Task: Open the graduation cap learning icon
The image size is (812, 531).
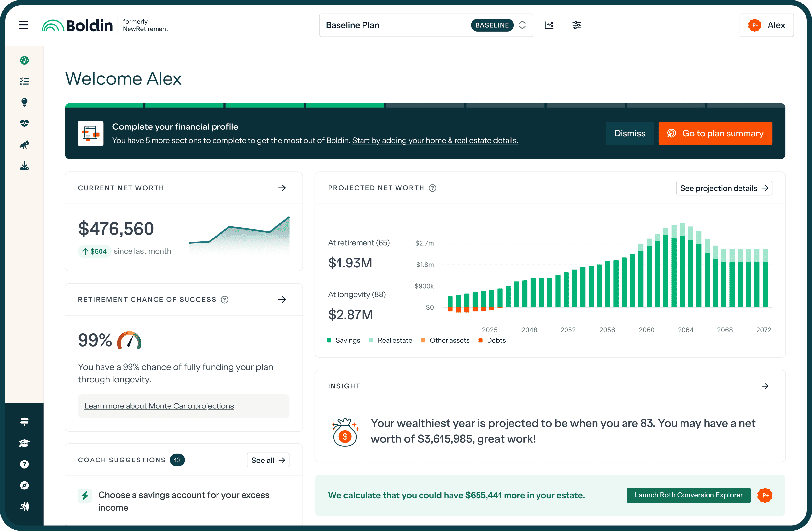Action: point(24,443)
